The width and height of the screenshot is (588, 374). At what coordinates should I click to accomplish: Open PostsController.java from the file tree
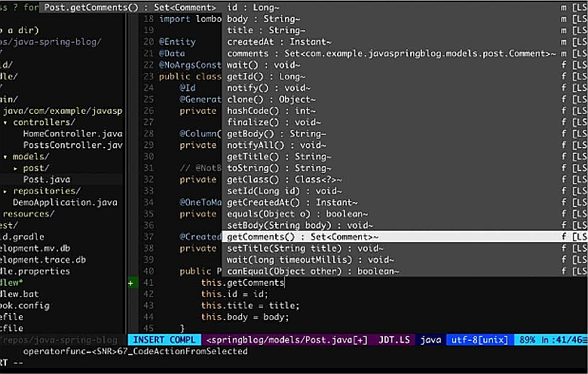pos(72,145)
